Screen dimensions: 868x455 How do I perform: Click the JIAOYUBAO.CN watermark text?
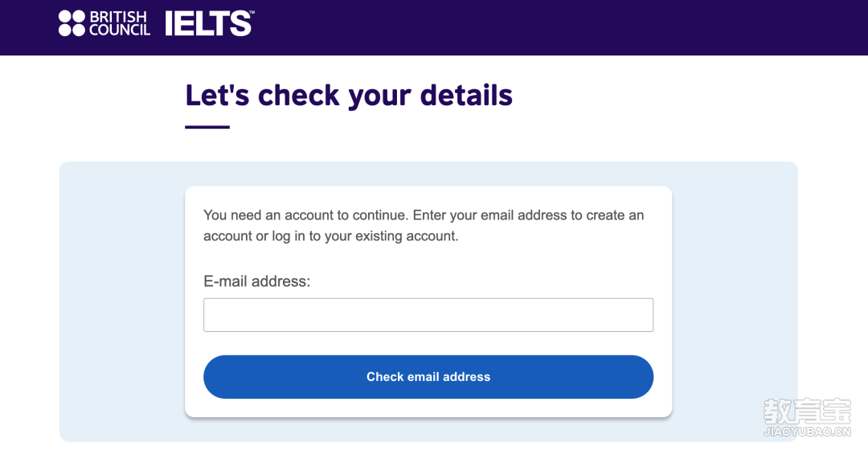[x=807, y=432]
